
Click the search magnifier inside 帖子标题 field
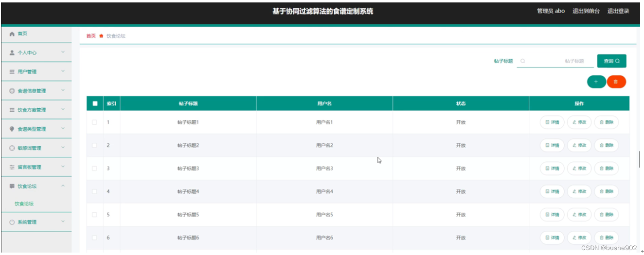(x=523, y=61)
